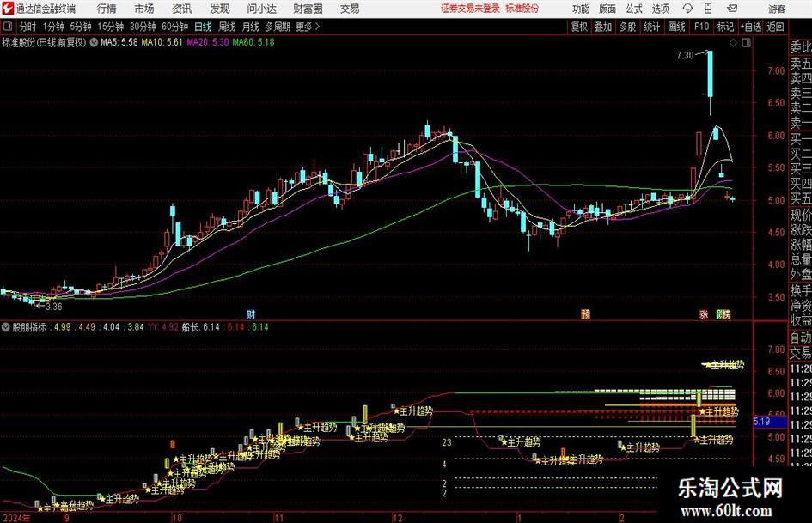Image resolution: width=812 pixels, height=523 pixels.
Task: Open 多周期 multi-period view
Action: pyautogui.click(x=278, y=27)
